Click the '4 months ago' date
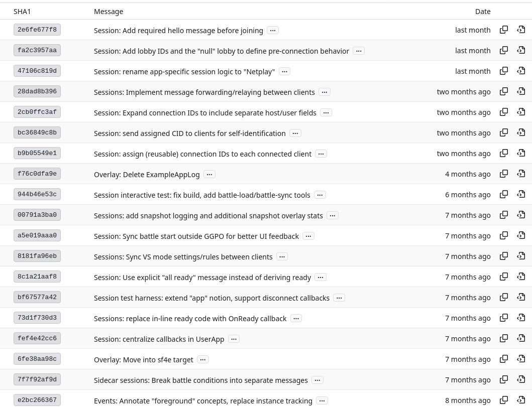The image size is (532, 407). pyautogui.click(x=468, y=174)
